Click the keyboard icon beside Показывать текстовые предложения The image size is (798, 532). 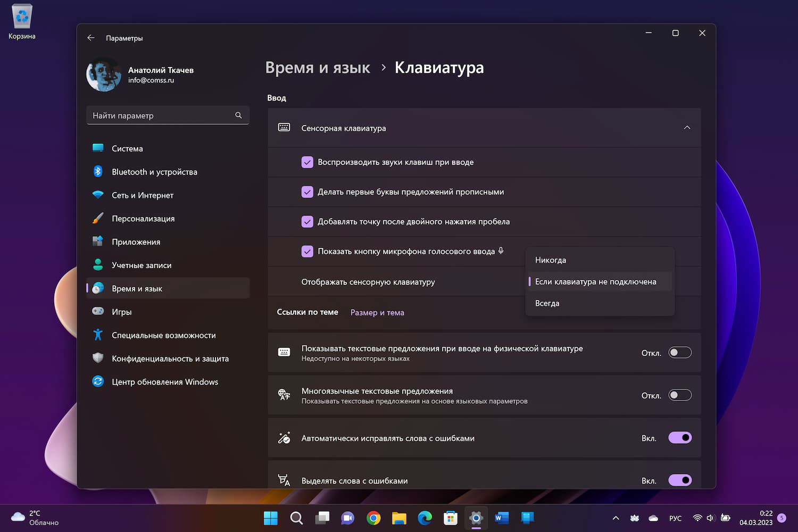[284, 352]
